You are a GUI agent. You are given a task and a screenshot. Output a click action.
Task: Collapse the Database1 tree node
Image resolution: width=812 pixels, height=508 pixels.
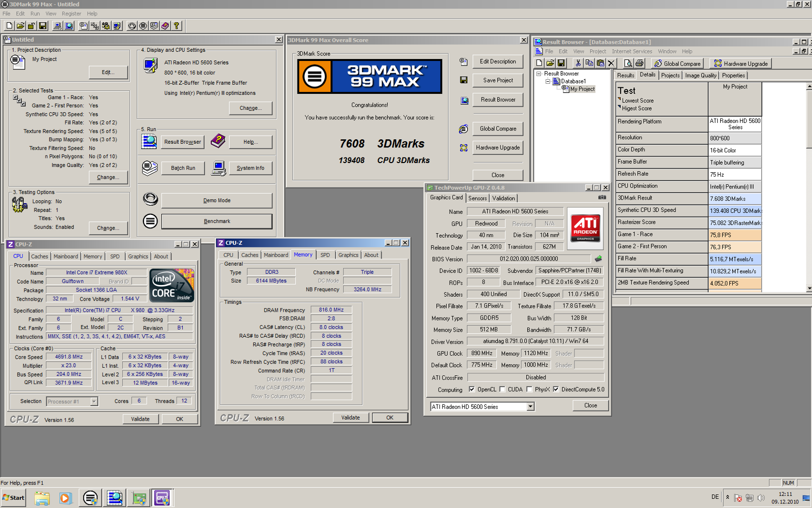pyautogui.click(x=548, y=81)
